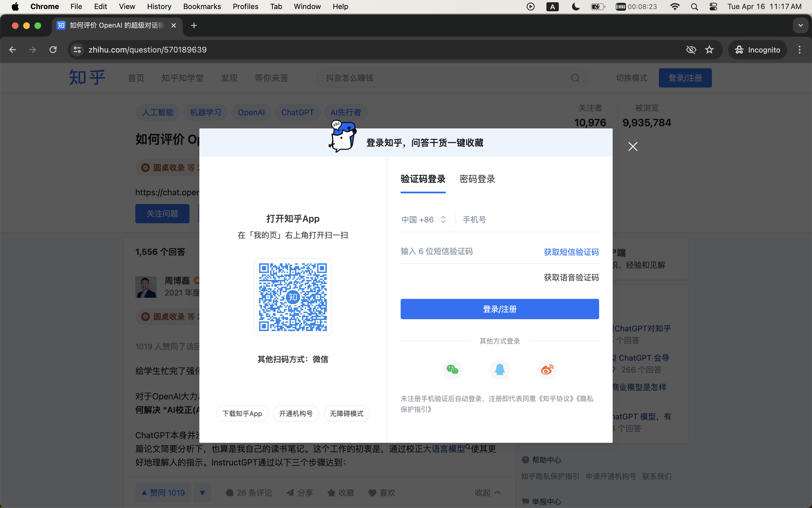
Task: Click the Wi-Fi status icon
Action: pos(675,6)
